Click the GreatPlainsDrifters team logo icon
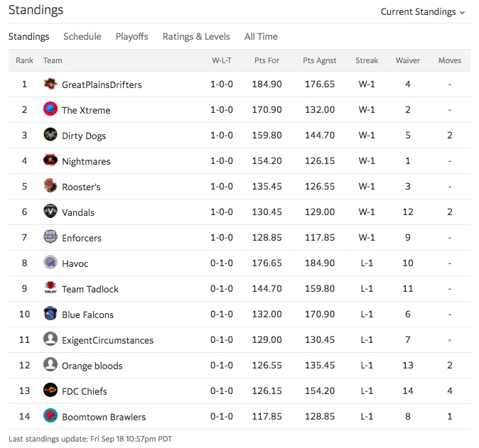479x448 pixels. 50,84
